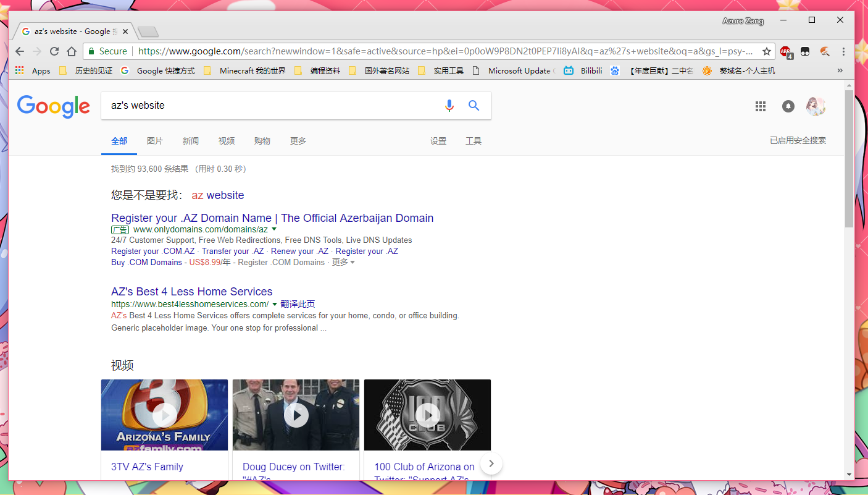The image size is (868, 495).
Task: Expand 更多 dropdown under the domain ad
Action: 343,263
